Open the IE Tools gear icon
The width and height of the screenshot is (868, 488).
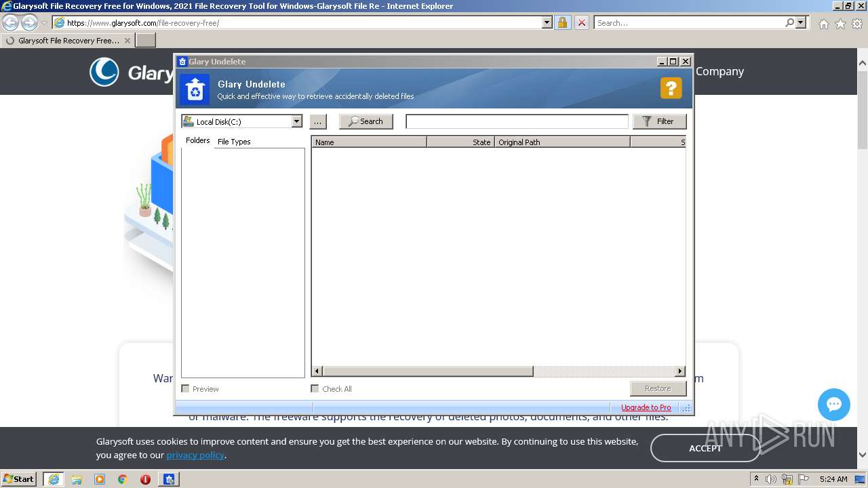click(x=857, y=24)
